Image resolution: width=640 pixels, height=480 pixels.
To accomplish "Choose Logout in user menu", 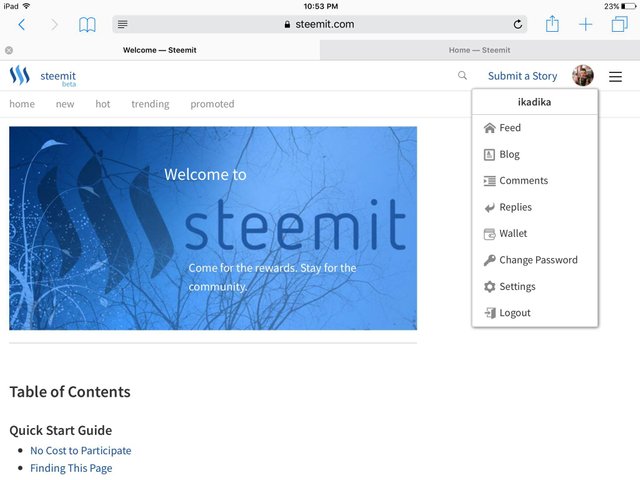I will (535, 313).
